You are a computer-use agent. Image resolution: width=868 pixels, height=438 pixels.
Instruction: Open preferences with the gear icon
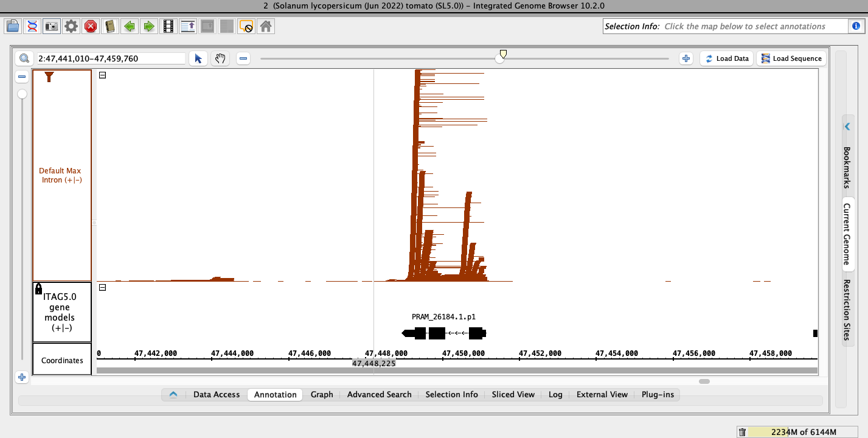[71, 26]
